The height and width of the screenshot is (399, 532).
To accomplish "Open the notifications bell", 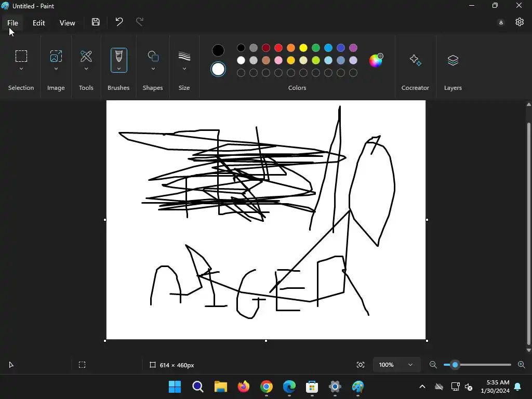I will click(x=518, y=387).
